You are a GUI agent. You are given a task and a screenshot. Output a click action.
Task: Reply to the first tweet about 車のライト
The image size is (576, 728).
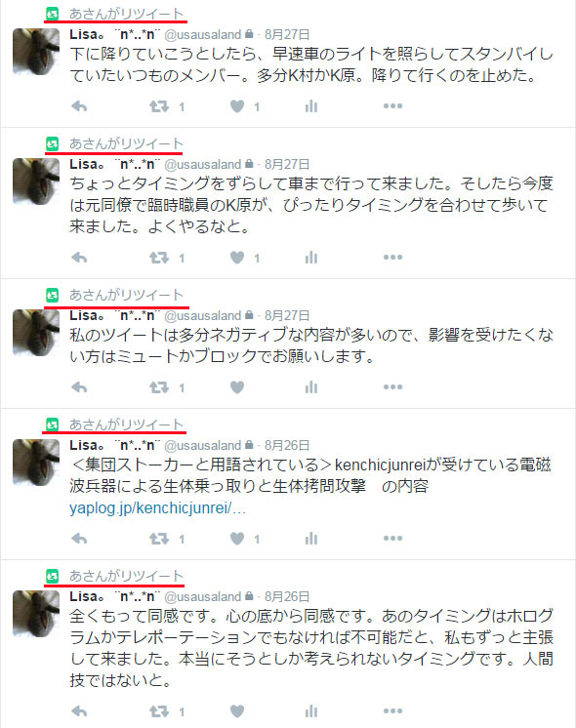(x=79, y=106)
